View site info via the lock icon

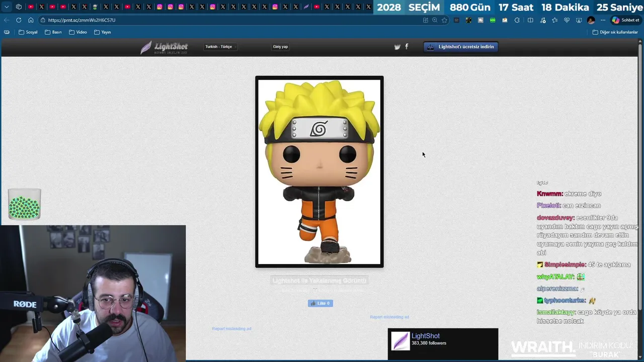coord(43,20)
